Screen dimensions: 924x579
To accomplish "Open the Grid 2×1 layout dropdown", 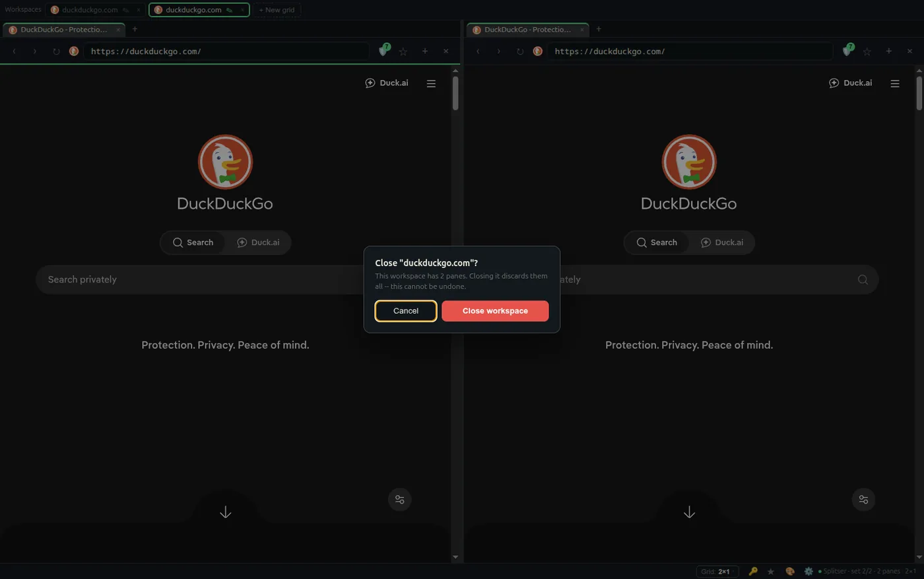I will coord(717,571).
